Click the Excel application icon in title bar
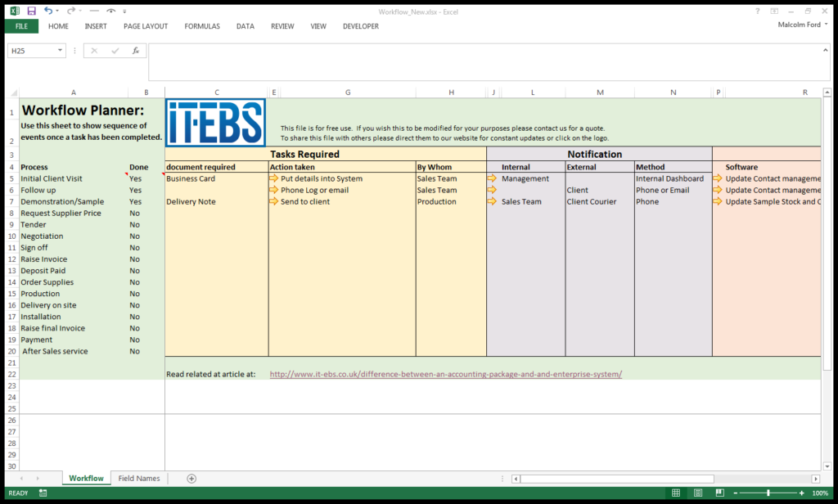Image resolution: width=838 pixels, height=504 pixels. point(15,11)
